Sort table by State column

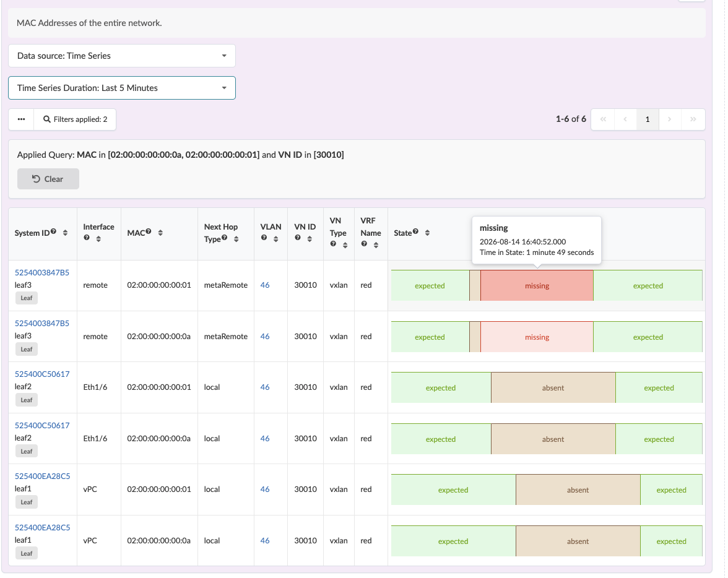click(x=427, y=233)
